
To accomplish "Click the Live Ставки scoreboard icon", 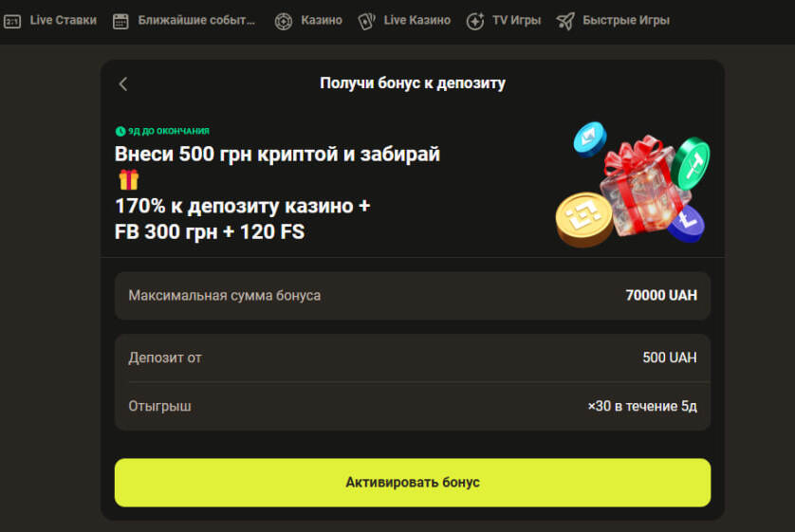I will [12, 21].
